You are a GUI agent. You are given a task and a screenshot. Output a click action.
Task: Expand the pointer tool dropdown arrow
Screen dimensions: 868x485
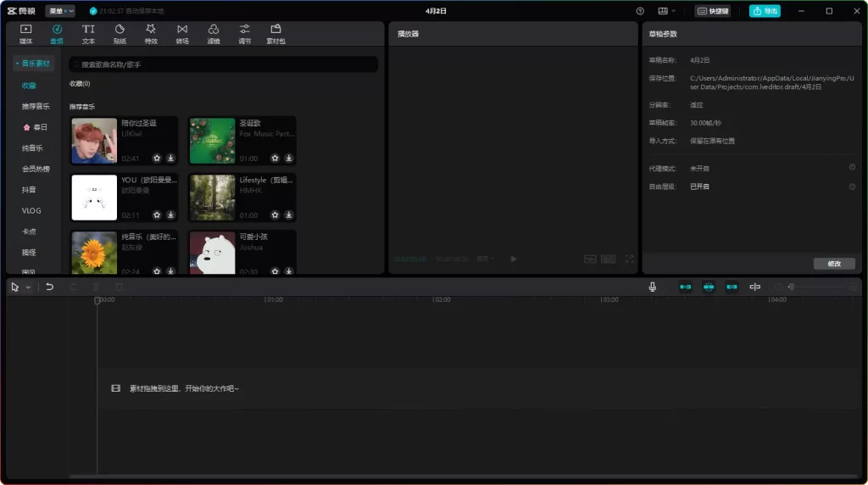click(28, 287)
